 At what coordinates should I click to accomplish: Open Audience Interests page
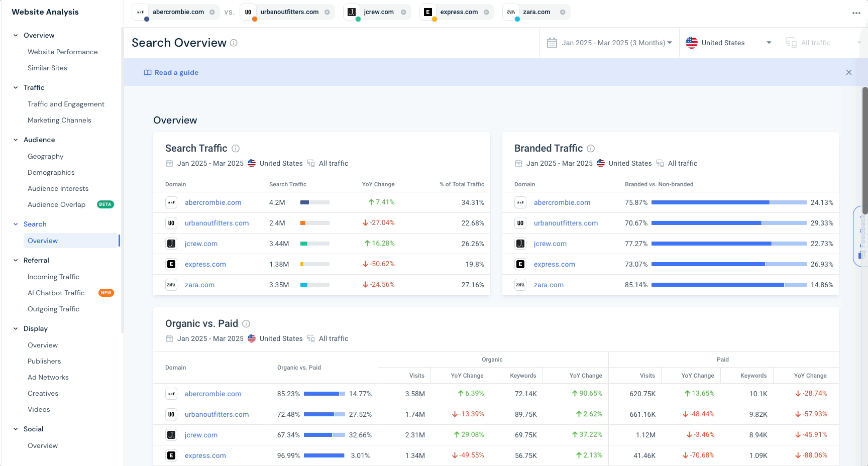[58, 188]
